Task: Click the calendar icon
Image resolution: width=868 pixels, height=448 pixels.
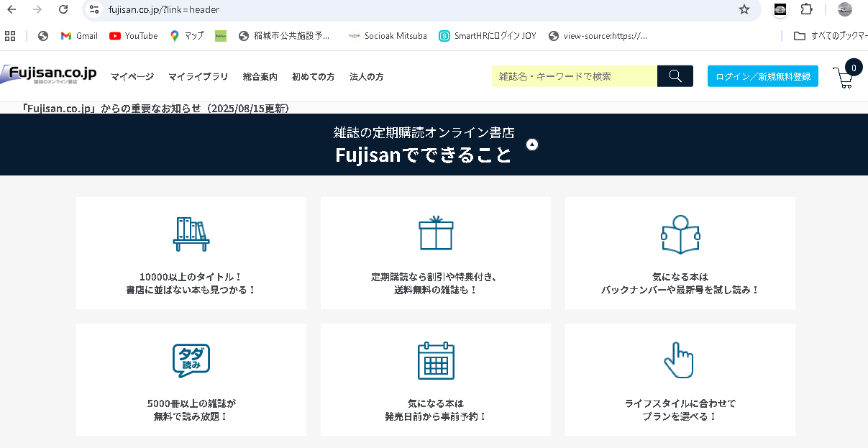Action: [436, 360]
